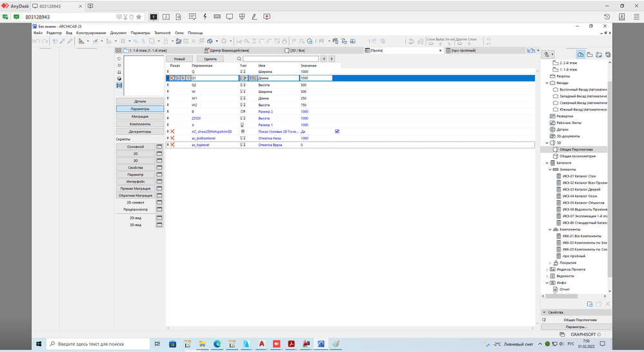Open the Дескрипторы section button

point(140,132)
